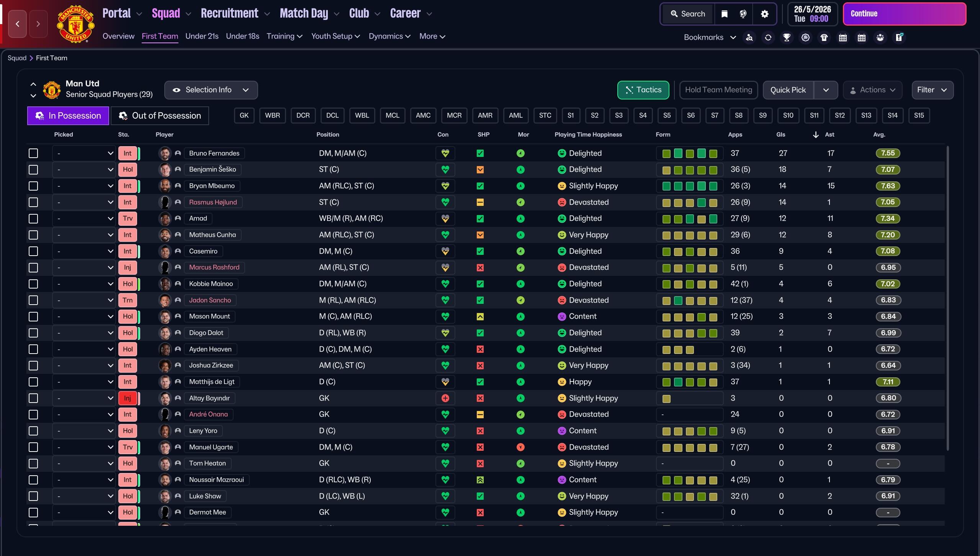Open the settings gear icon

coord(765,14)
